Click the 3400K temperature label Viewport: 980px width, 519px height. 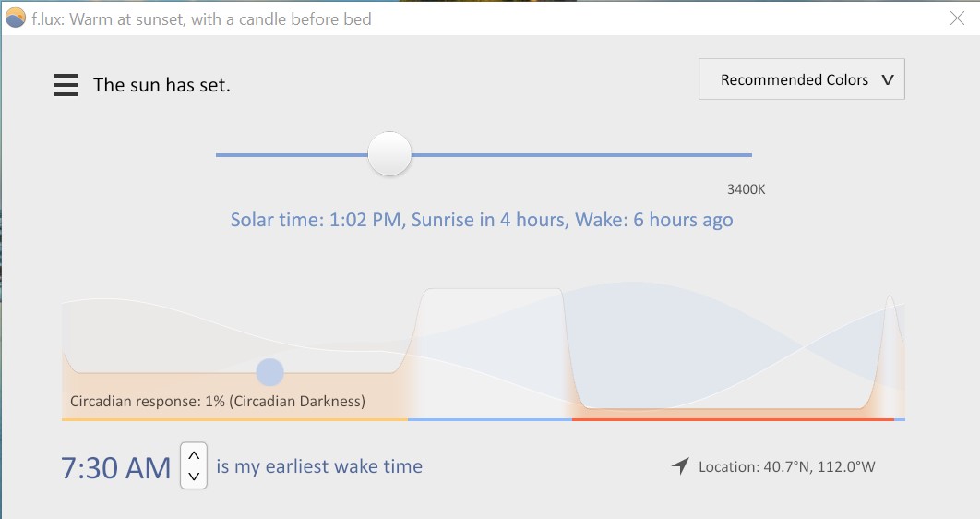(746, 189)
